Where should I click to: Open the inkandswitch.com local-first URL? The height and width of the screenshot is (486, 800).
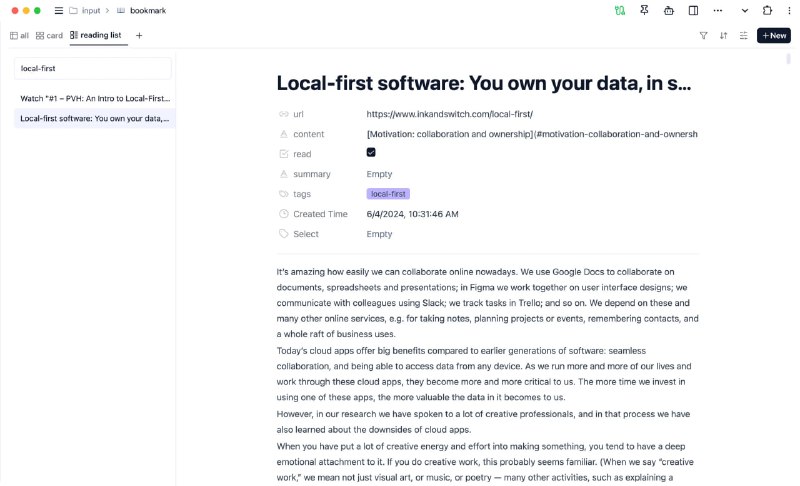[x=449, y=114]
